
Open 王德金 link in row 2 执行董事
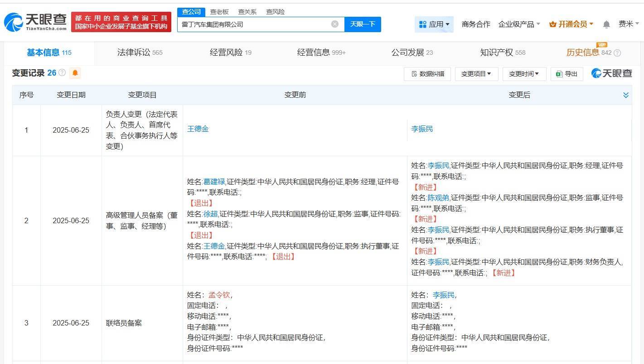pyautogui.click(x=214, y=246)
